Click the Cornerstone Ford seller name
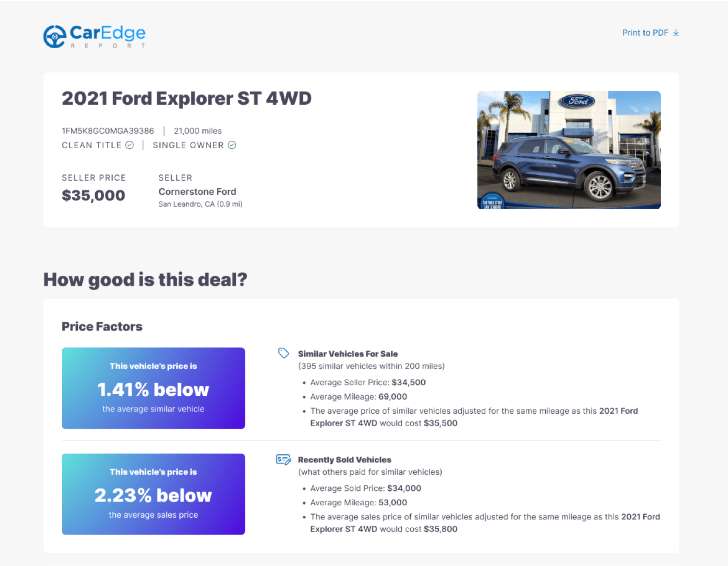 click(197, 192)
